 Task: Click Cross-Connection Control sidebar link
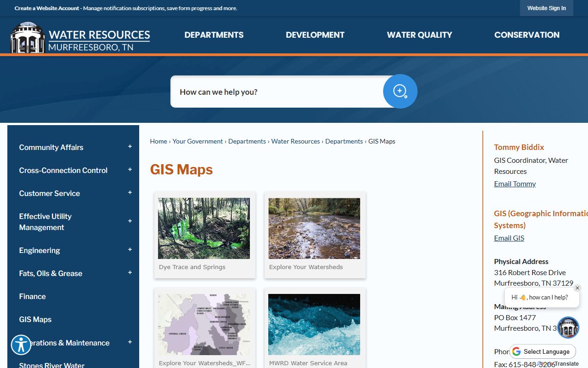coord(63,170)
